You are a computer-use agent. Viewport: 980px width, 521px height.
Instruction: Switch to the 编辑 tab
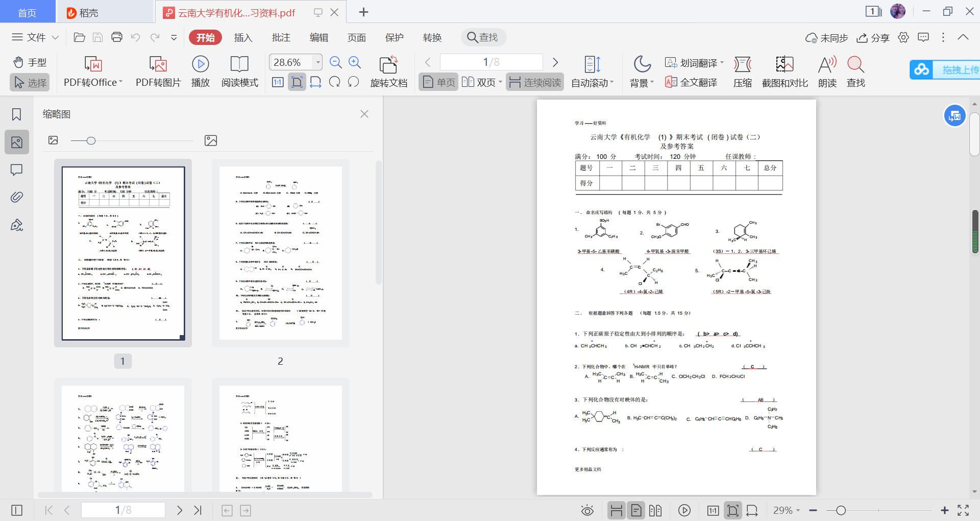point(318,37)
